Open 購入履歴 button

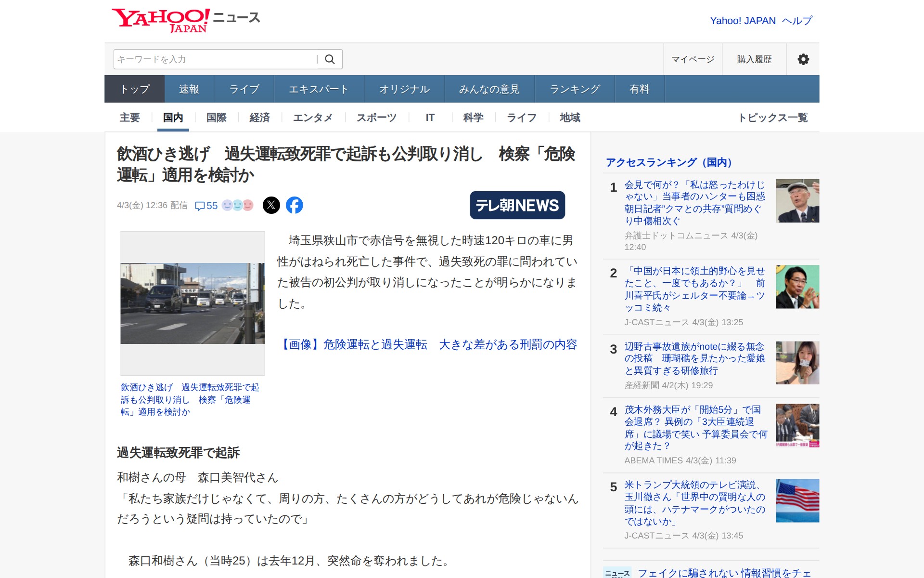click(754, 59)
